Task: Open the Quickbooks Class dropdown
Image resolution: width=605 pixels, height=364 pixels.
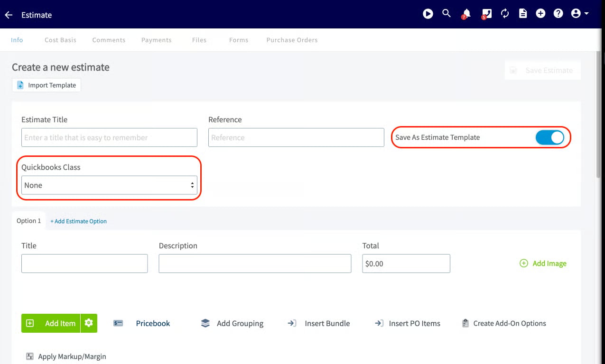Action: 109,185
